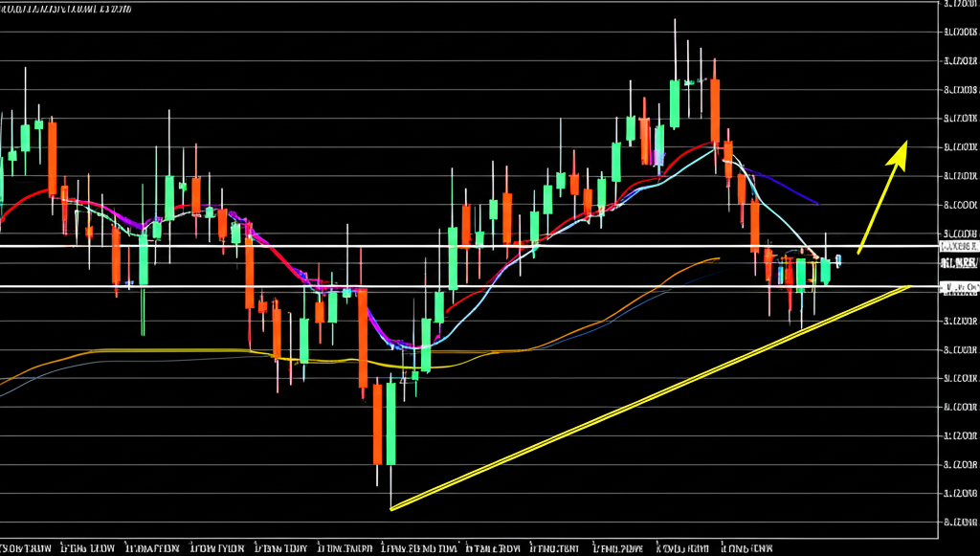Click the green candle with the highest wick
Screen dimensions: 980x556
(675, 103)
